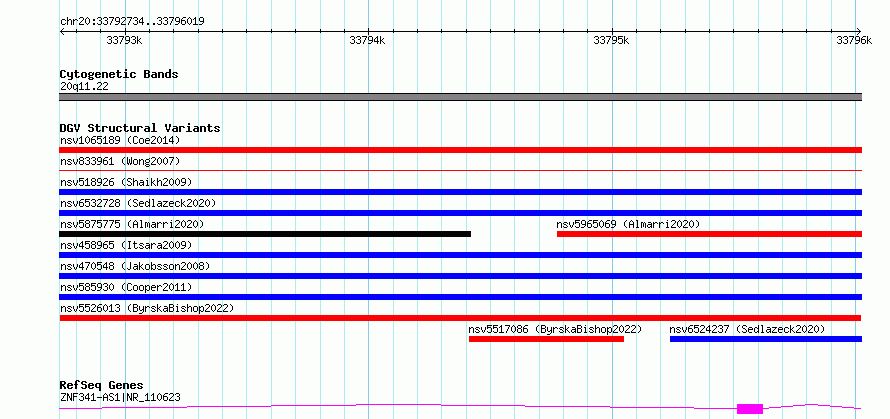Click the chr20:33792734..33796019 coordinate label

132,22
